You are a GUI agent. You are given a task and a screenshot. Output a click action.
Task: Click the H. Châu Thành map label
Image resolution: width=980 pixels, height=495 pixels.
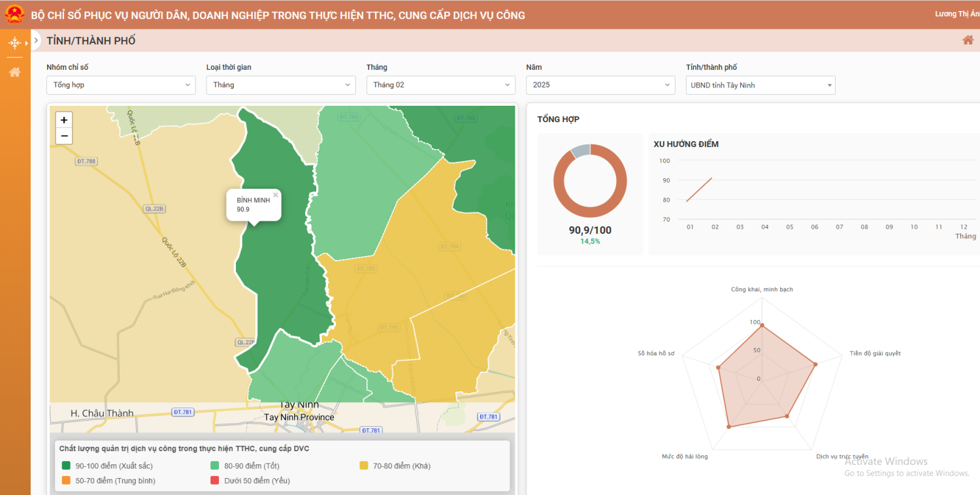(102, 413)
